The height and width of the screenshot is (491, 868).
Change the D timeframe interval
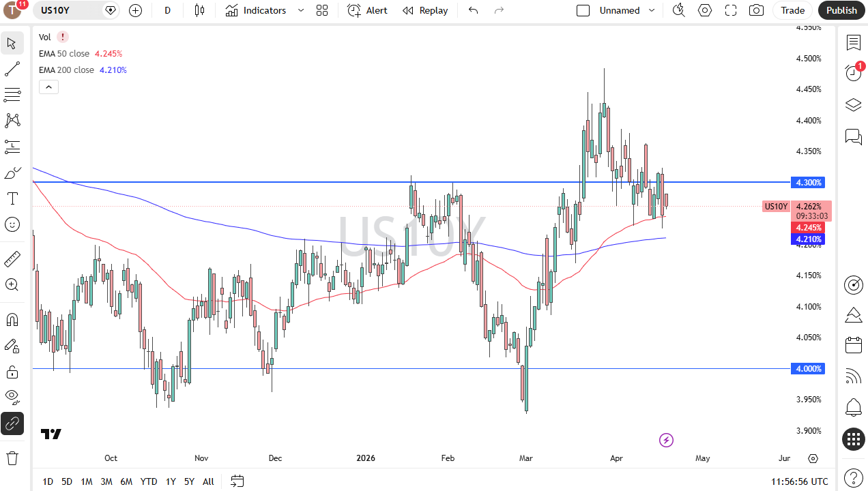pos(167,10)
